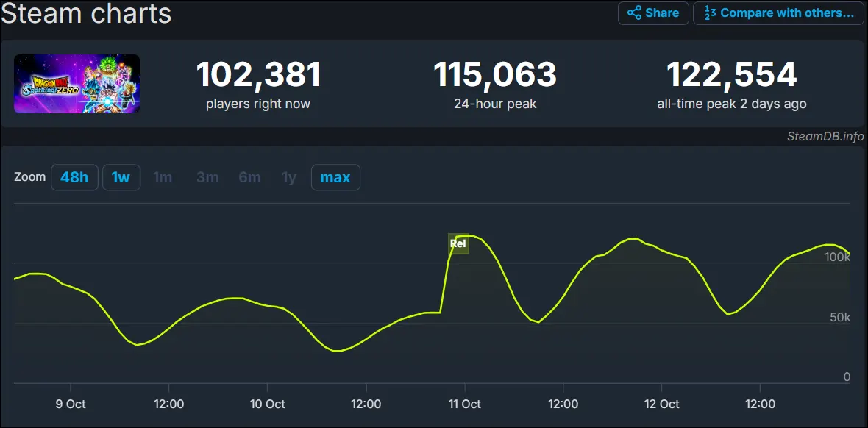The width and height of the screenshot is (868, 428).
Task: Select the max zoom range
Action: pos(335,178)
